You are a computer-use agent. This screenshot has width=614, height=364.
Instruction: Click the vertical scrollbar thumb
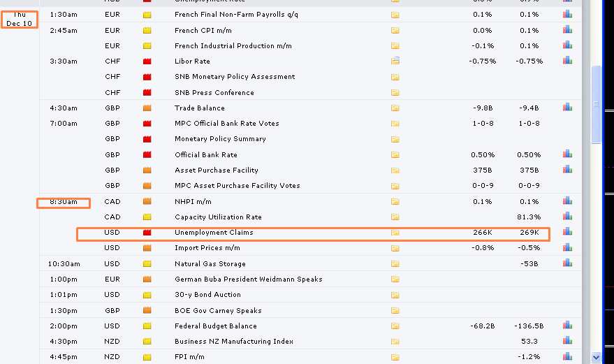point(596,105)
